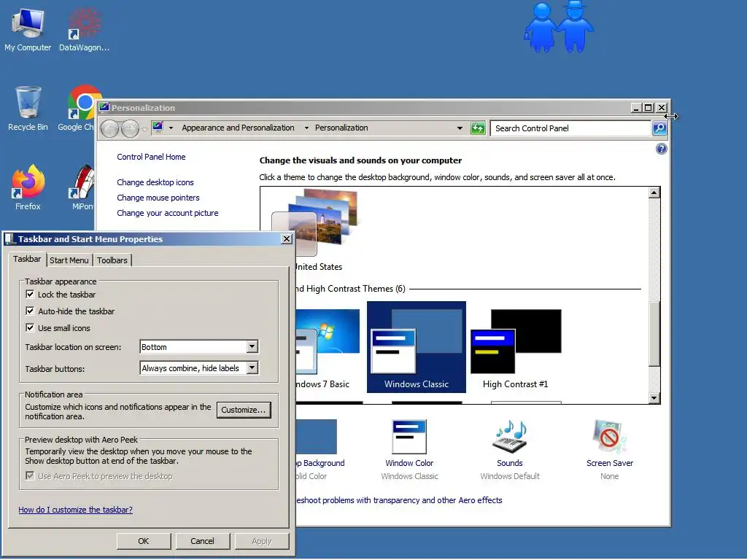Click the Customize notification area button
The image size is (747, 560).
(244, 410)
